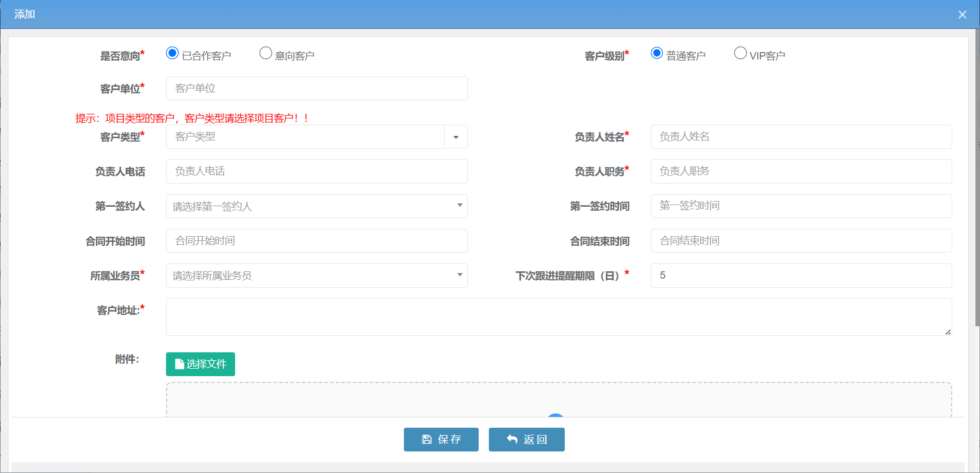Close the 添加 dialog with X icon
The image size is (980, 473).
click(962, 15)
